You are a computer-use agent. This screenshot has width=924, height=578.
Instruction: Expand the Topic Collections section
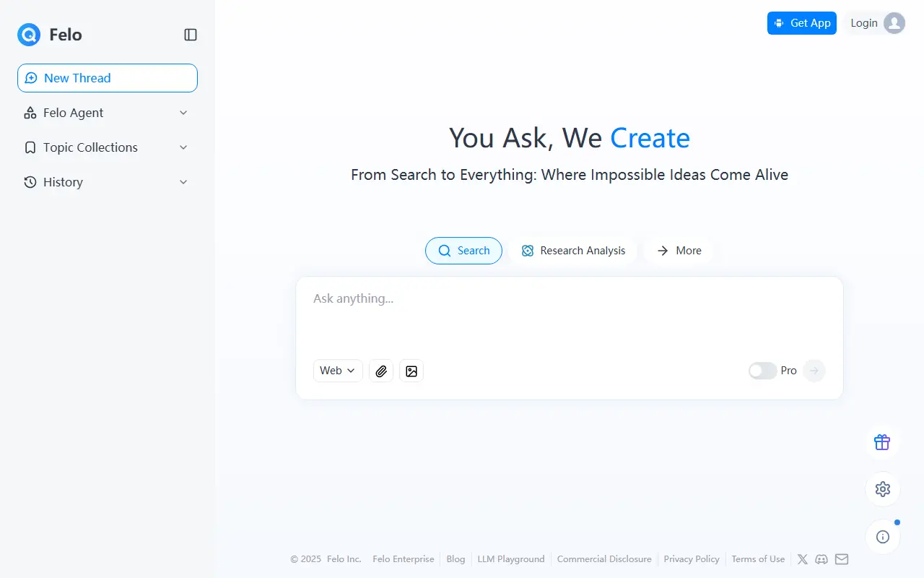point(107,147)
